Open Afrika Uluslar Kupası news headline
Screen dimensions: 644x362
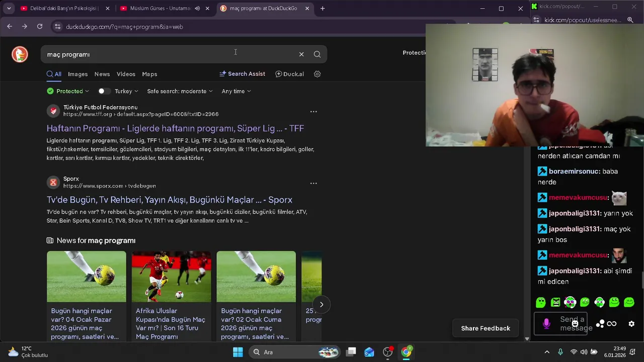point(171,324)
